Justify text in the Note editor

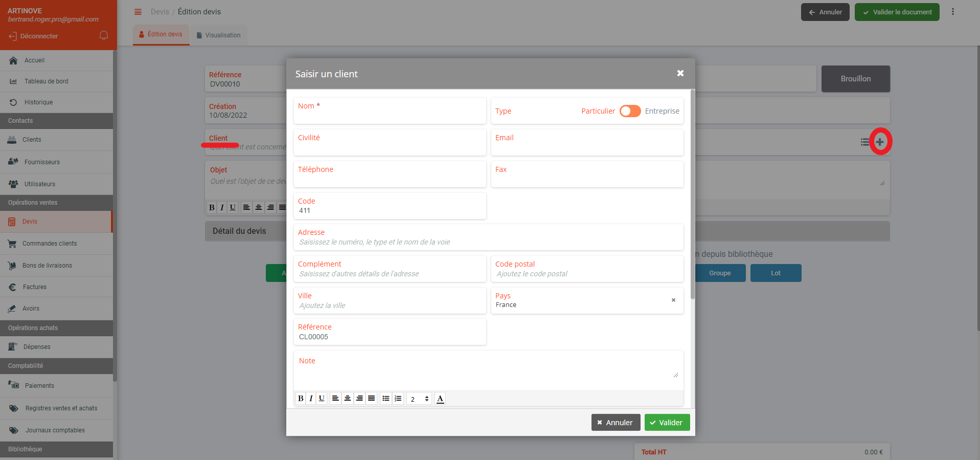pyautogui.click(x=372, y=399)
